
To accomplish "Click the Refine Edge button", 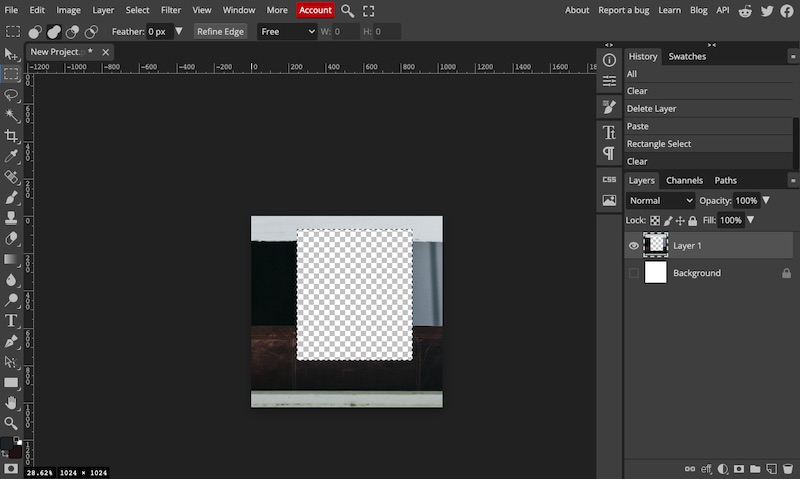I will (221, 31).
